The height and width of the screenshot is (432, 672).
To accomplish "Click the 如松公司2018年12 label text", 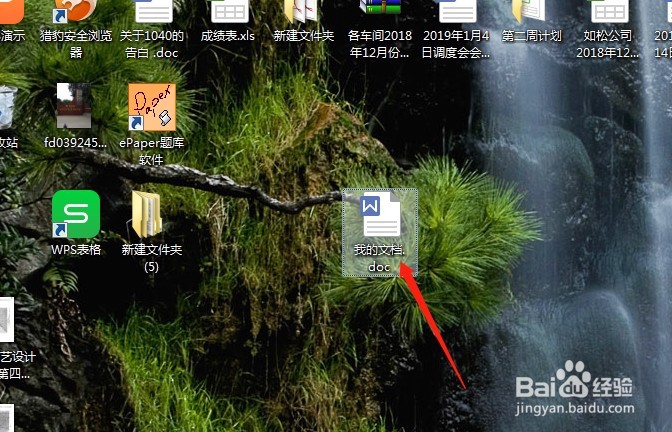I will click(608, 44).
